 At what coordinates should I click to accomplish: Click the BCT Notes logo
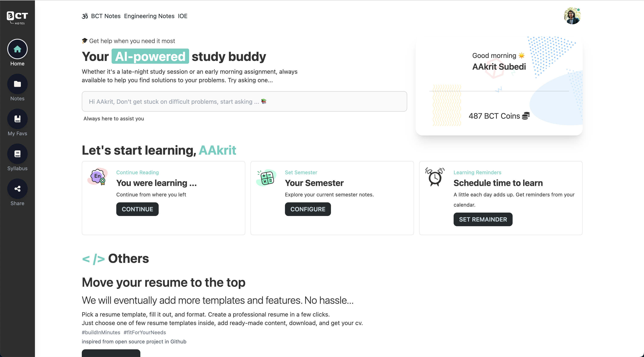click(x=17, y=17)
